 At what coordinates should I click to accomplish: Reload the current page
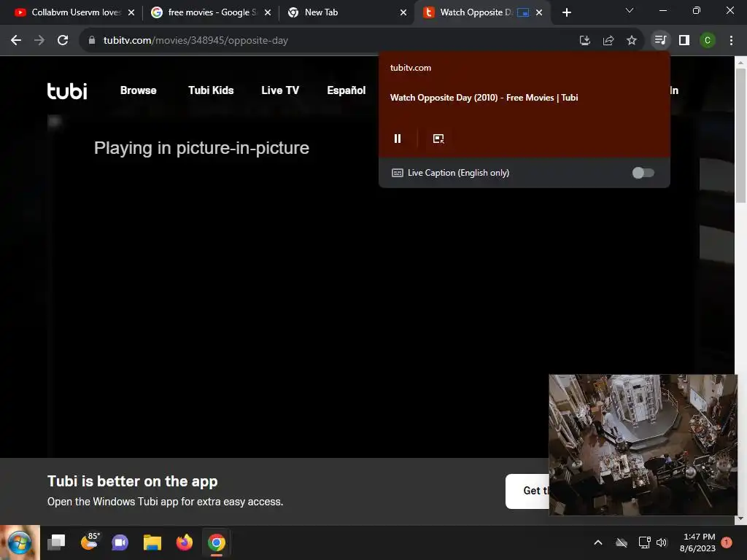pos(63,41)
